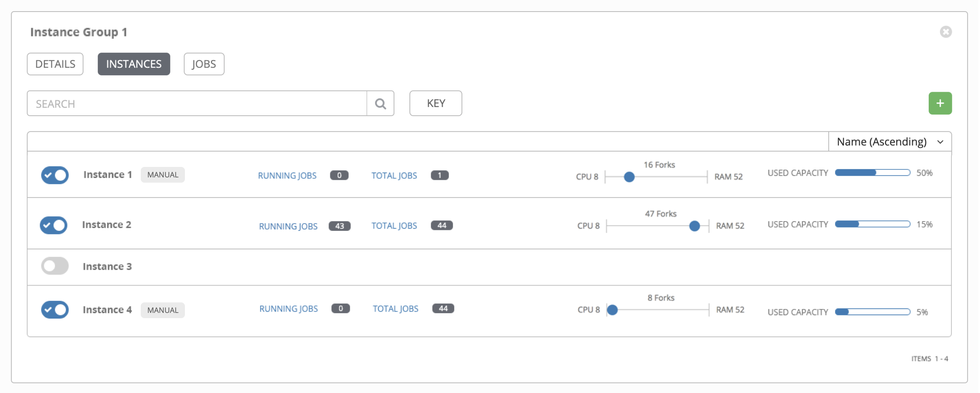Open the Jobs tab
Screen dimensions: 980x393
204,64
